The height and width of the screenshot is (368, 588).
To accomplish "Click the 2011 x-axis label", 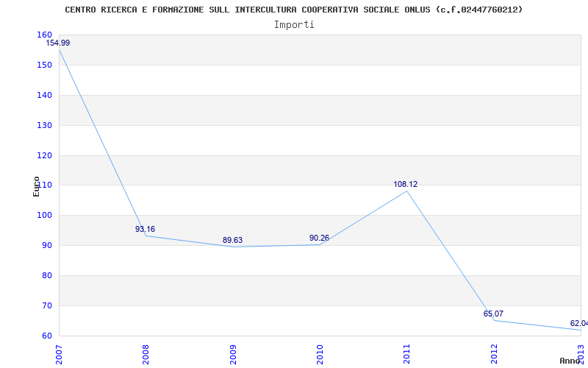I will pyautogui.click(x=406, y=355).
